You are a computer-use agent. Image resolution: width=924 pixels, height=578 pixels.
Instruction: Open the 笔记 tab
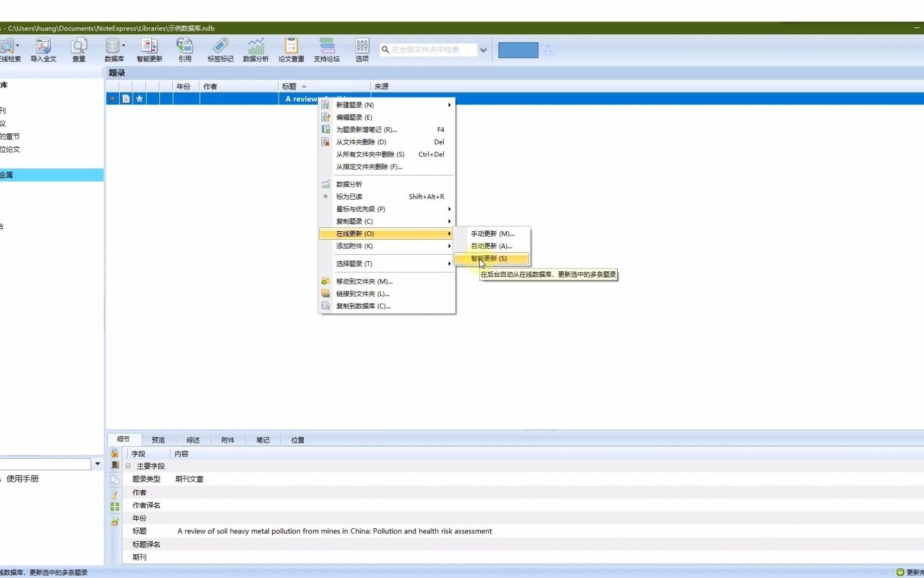(263, 440)
